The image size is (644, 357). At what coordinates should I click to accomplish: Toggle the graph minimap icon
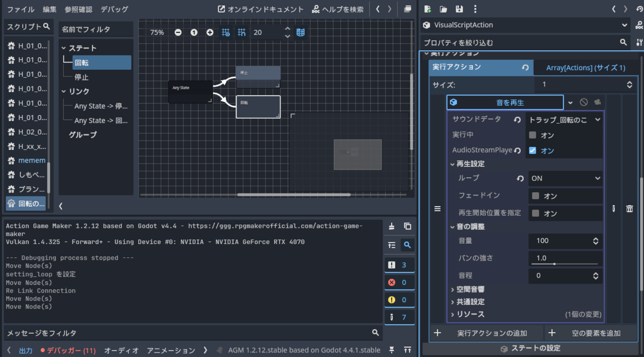tap(301, 32)
